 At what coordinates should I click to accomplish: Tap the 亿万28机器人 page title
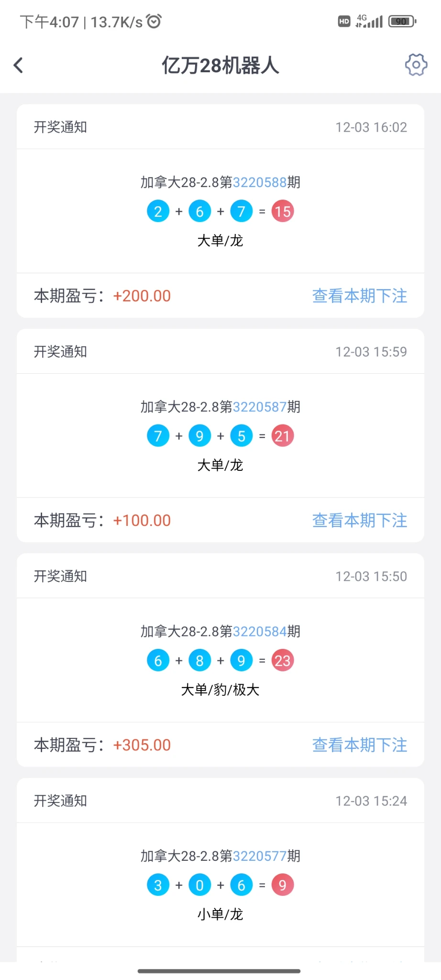pos(220,66)
